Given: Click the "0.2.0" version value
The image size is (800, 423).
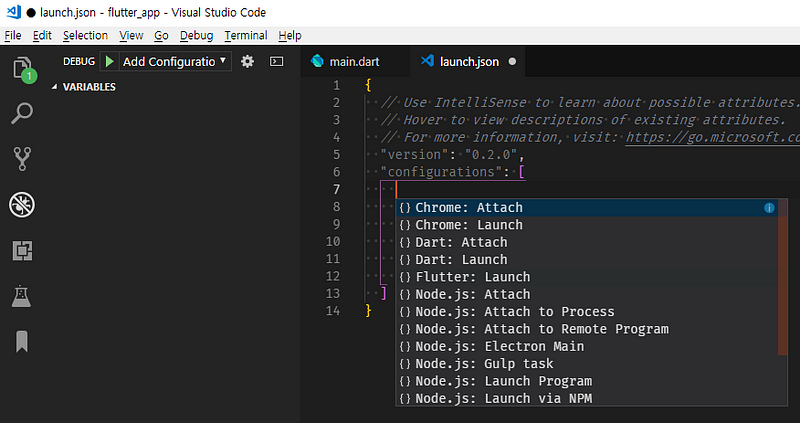Looking at the screenshot, I should (x=490, y=155).
